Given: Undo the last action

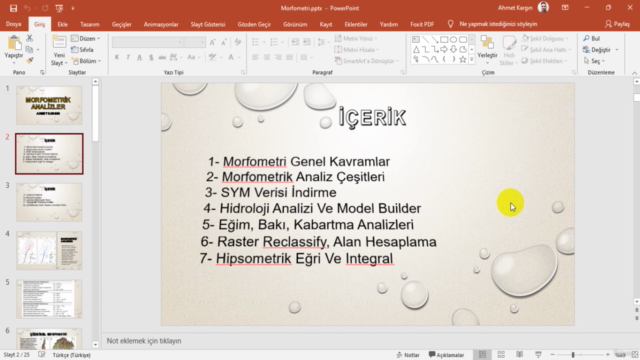Looking at the screenshot, I should coord(27,8).
